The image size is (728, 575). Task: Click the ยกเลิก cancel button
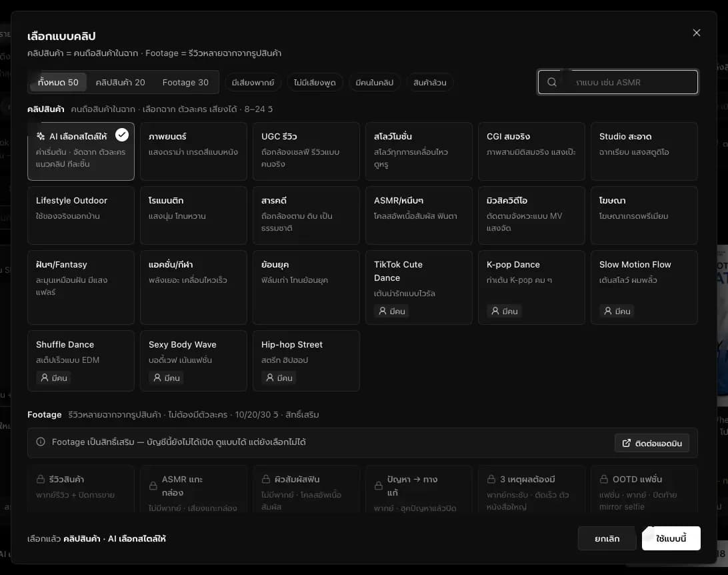coord(607,538)
